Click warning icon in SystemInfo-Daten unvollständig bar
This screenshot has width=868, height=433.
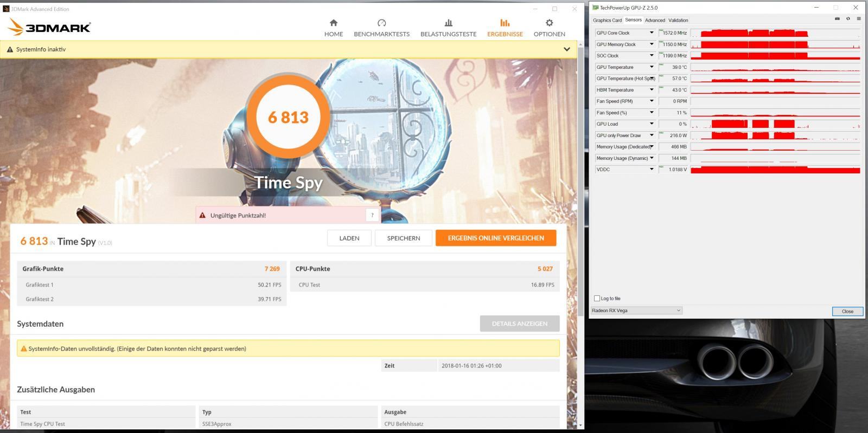[24, 348]
